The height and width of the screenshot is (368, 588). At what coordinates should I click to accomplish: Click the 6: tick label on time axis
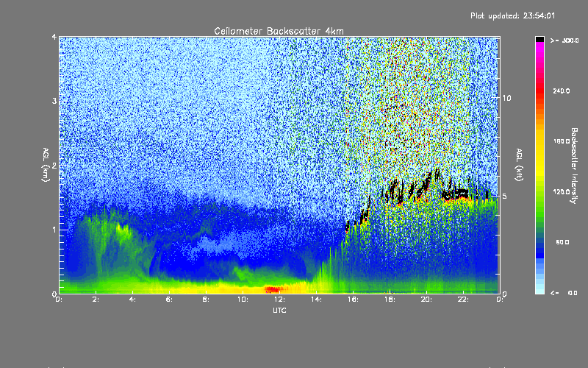point(169,300)
